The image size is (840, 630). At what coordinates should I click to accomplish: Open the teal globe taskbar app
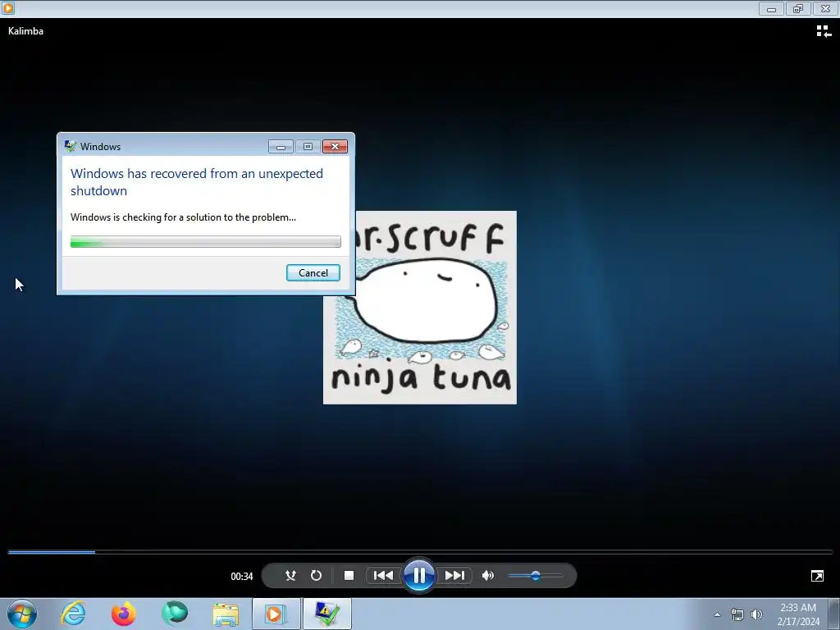[x=175, y=614]
